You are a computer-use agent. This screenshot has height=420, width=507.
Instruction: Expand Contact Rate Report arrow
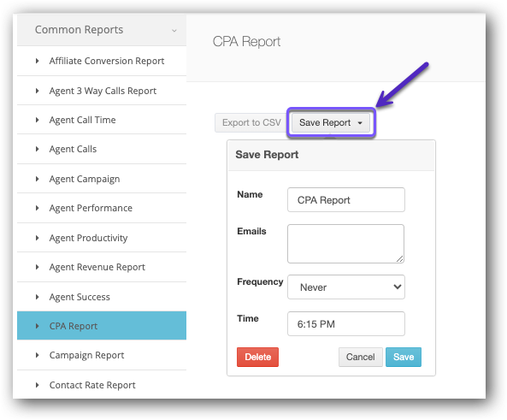(x=37, y=385)
